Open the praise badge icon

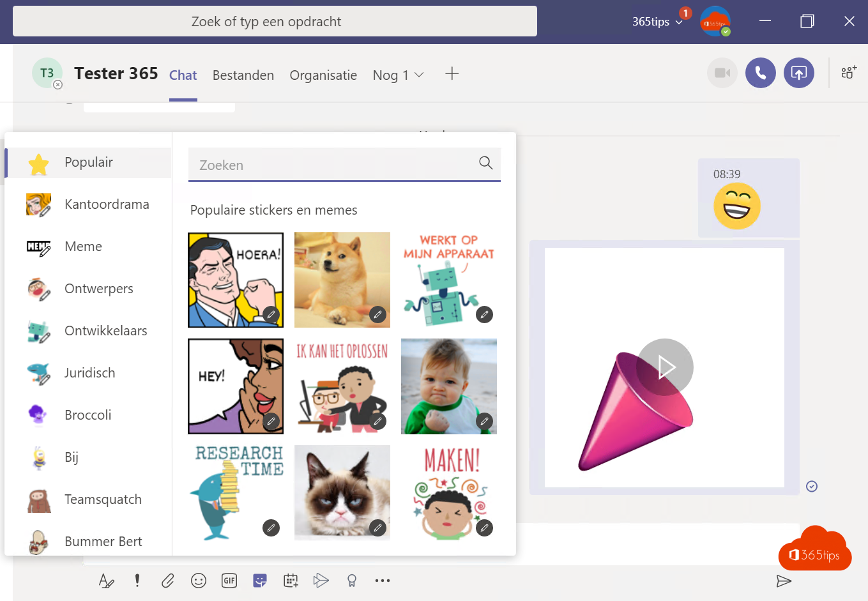351,581
